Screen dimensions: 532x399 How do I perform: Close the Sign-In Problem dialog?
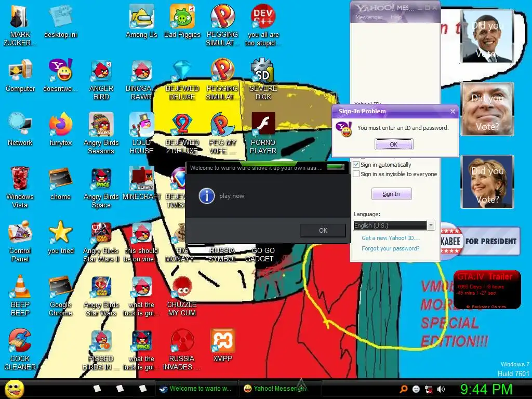(453, 111)
